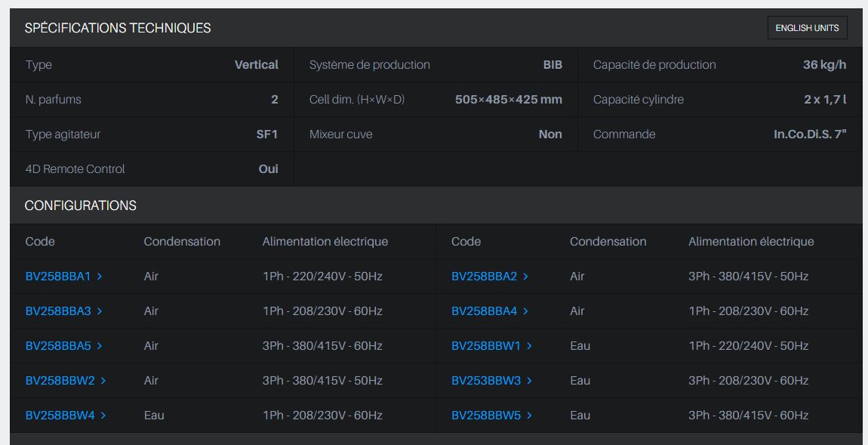This screenshot has height=445, width=868.
Task: Select the In.Co.Di.S. 7" command value
Action: pyautogui.click(x=810, y=134)
